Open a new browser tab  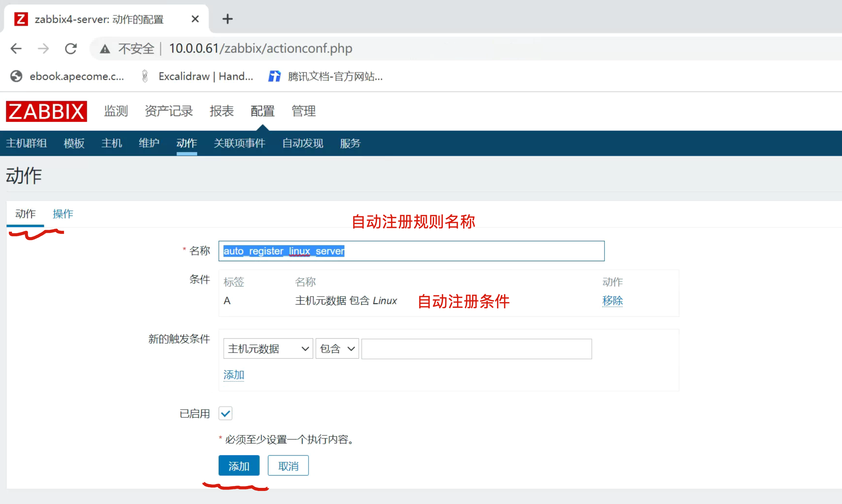pyautogui.click(x=228, y=19)
